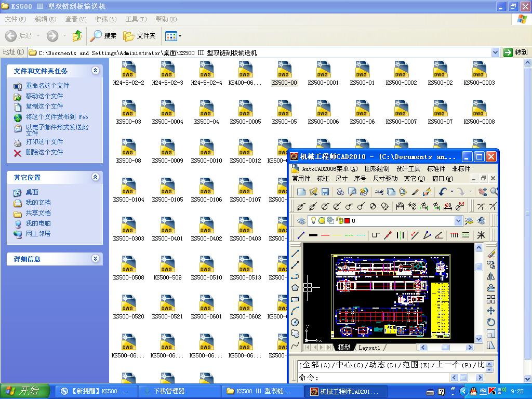This screenshot has height=399, width=532.
Task: Open the 图形绘制 menu
Action: [377, 168]
